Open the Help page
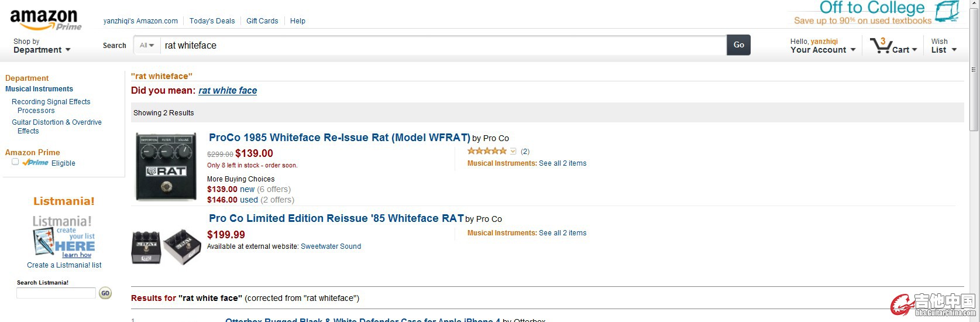The image size is (980, 322). point(298,21)
